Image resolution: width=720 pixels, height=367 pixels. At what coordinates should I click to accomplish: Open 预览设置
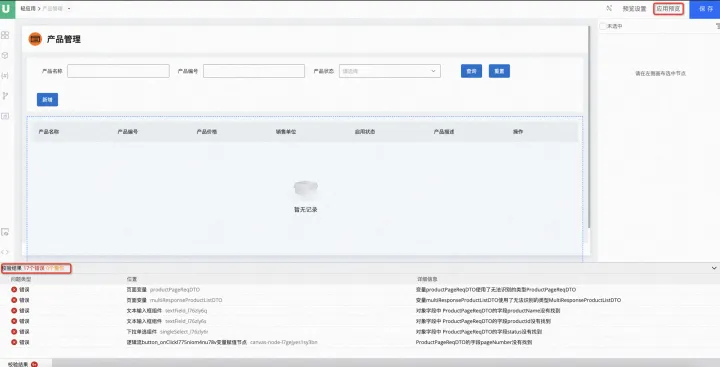pos(634,9)
